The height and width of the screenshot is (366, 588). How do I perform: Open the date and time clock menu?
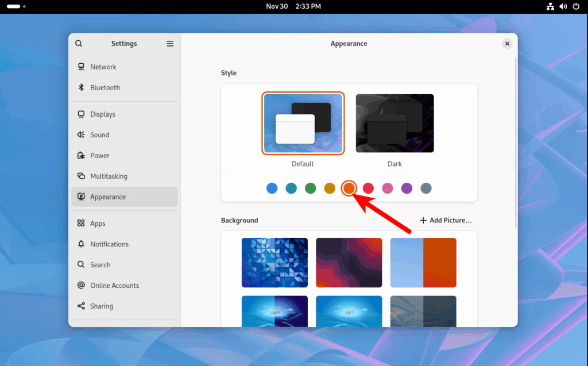click(293, 6)
